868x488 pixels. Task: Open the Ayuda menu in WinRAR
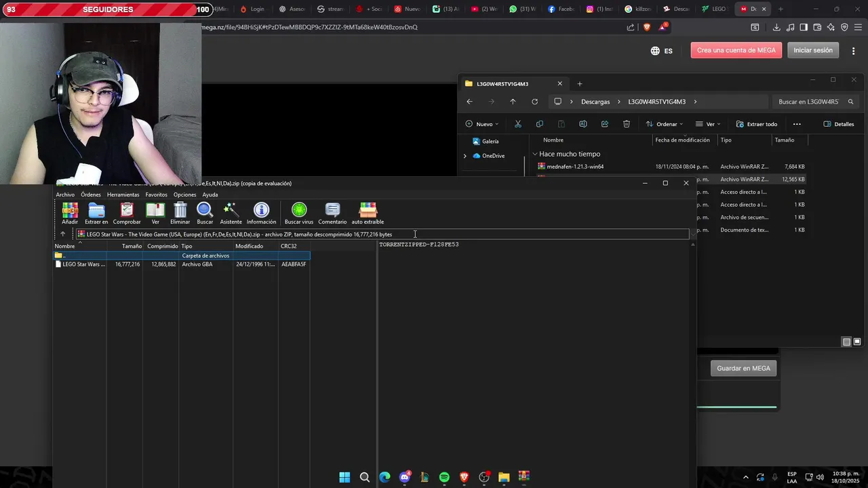pyautogui.click(x=210, y=195)
